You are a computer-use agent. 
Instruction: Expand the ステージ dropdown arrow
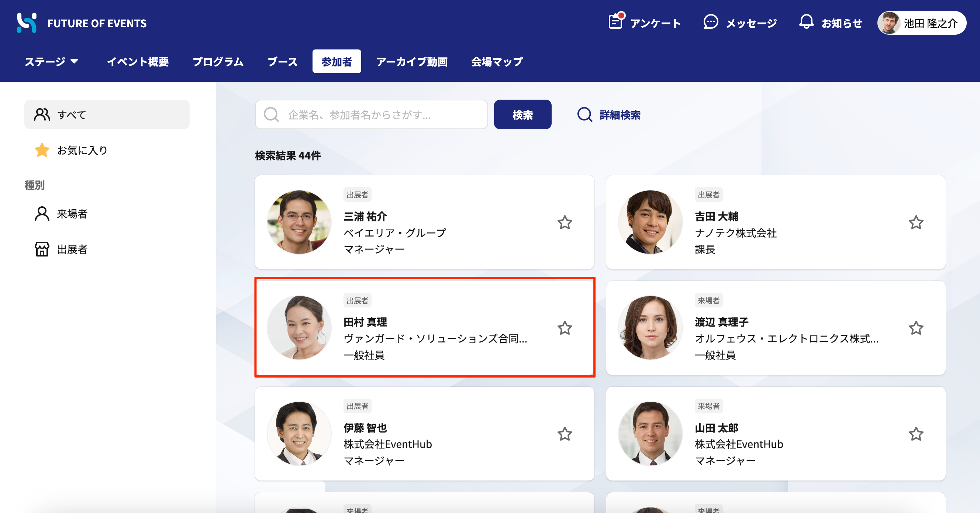point(74,61)
